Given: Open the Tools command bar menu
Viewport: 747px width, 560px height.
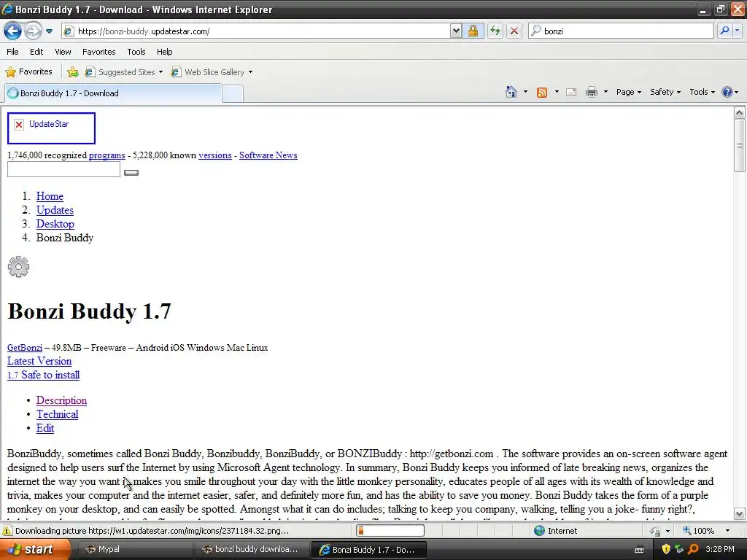Looking at the screenshot, I should click(x=703, y=92).
